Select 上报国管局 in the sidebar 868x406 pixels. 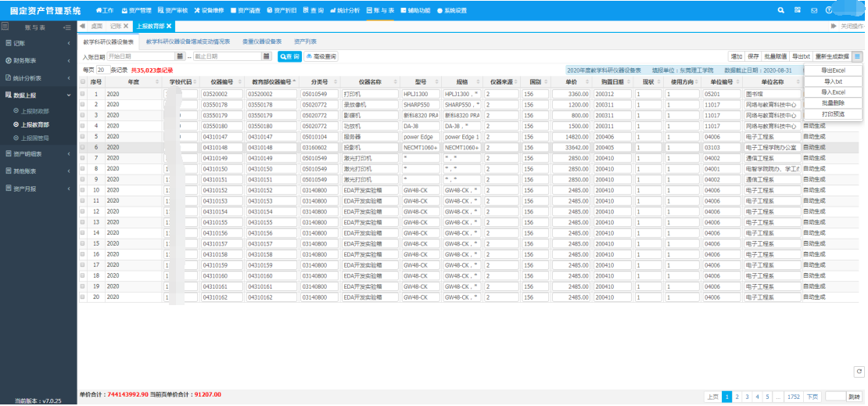(x=35, y=138)
